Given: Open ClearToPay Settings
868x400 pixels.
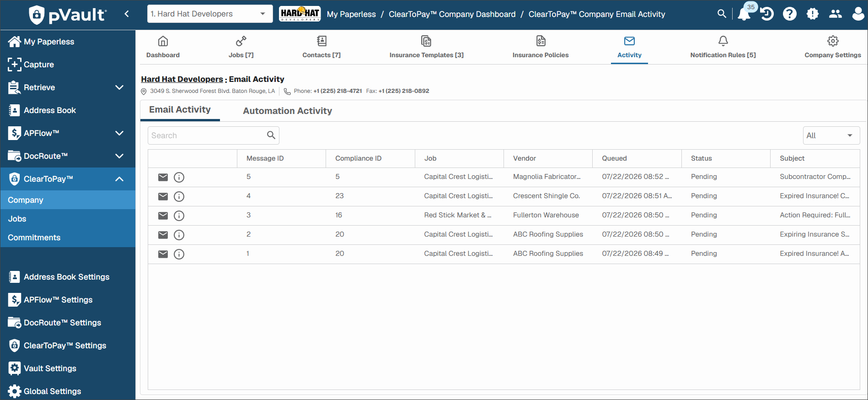Looking at the screenshot, I should pos(68,346).
